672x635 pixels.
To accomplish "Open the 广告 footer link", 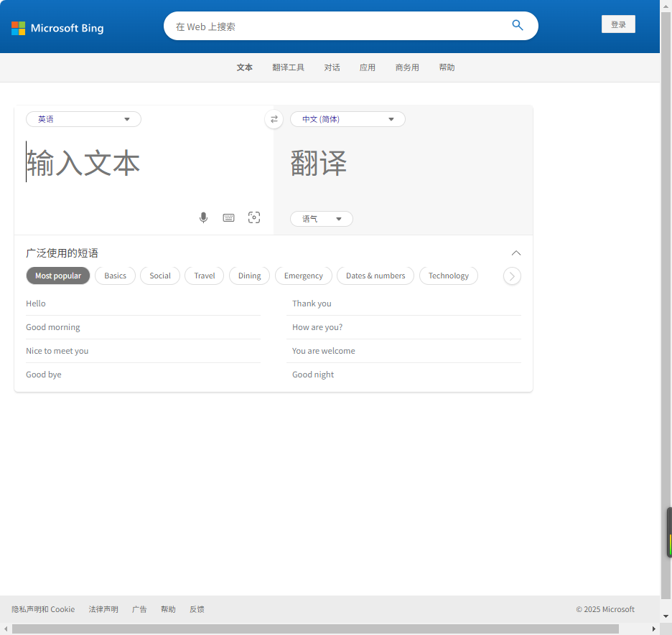I will (x=139, y=609).
